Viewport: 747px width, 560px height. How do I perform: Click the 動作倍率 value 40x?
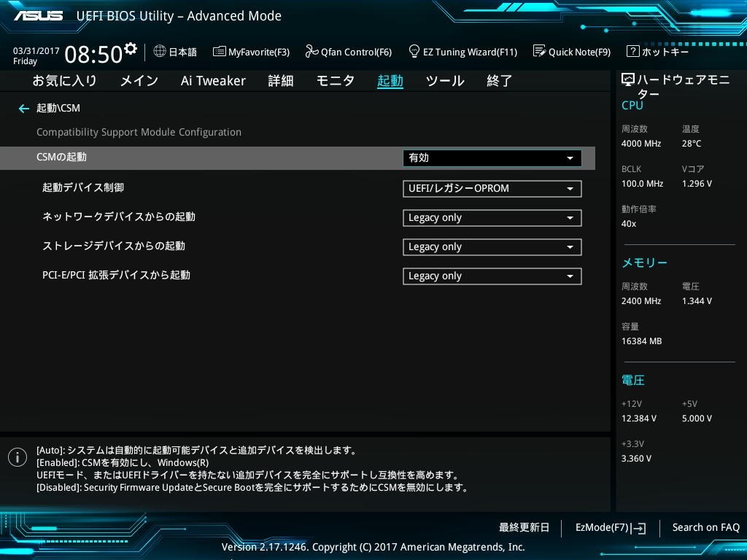[628, 224]
